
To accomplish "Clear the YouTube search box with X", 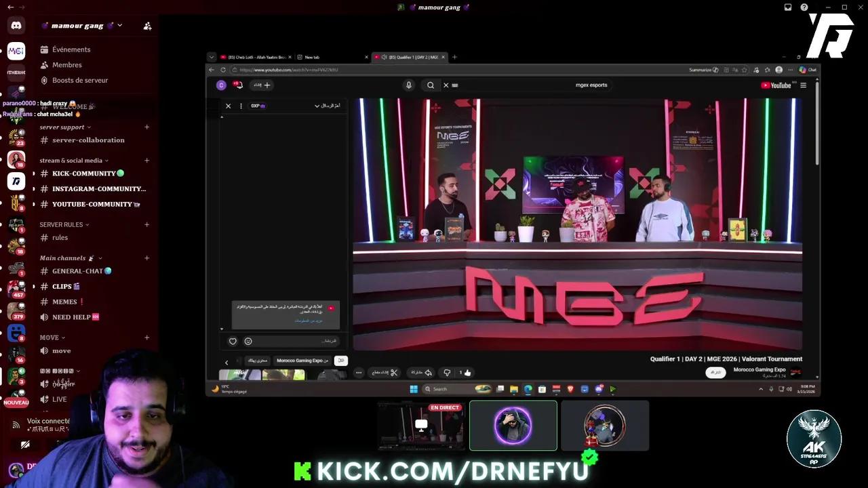I will (446, 85).
